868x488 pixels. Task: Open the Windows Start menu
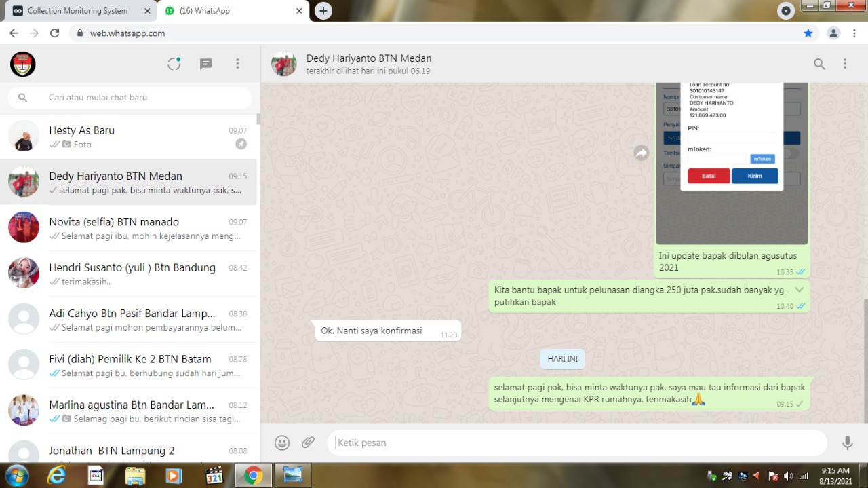click(16, 475)
